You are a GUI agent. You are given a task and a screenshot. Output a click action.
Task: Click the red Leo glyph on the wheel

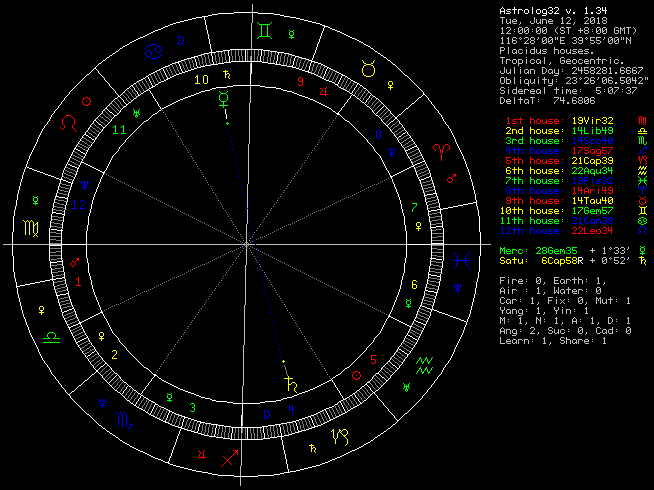click(67, 121)
